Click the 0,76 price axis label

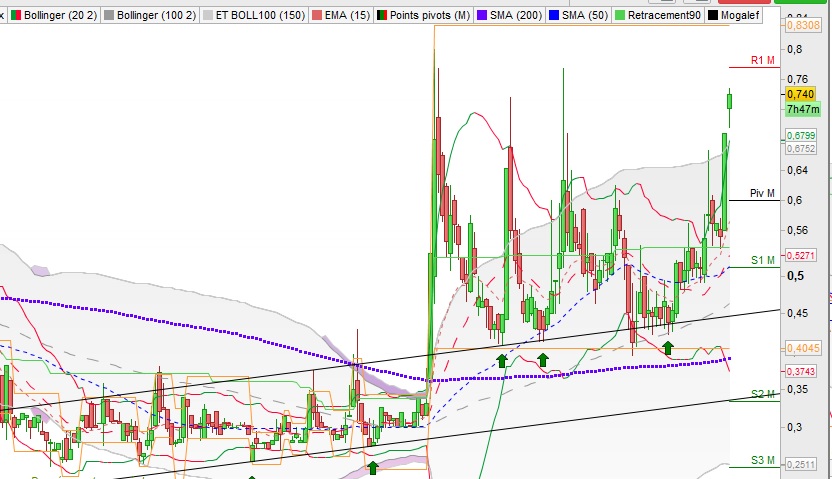pyautogui.click(x=798, y=80)
